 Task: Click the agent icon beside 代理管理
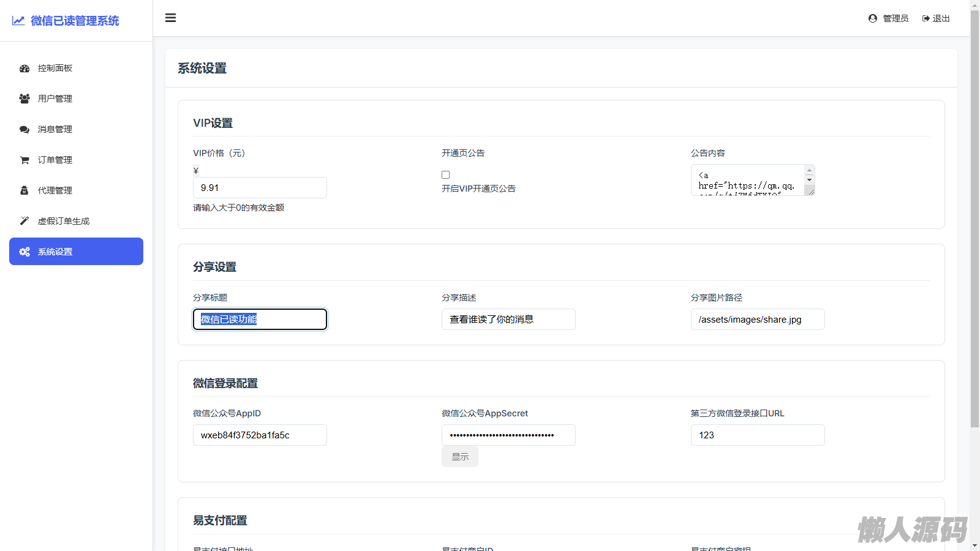[24, 190]
